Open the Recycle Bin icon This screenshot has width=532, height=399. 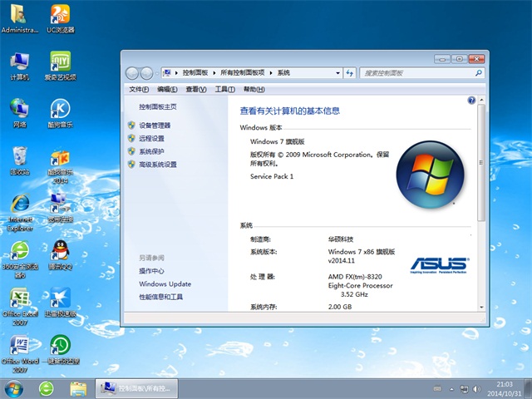(x=20, y=156)
